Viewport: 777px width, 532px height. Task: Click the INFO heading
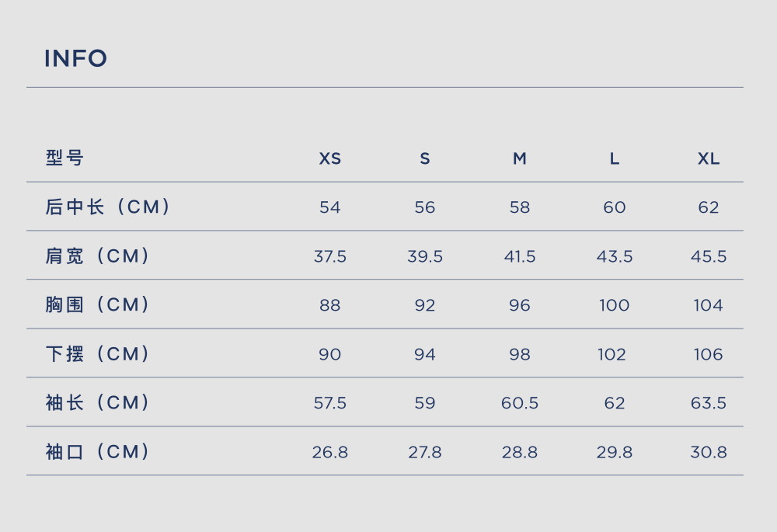tap(76, 58)
